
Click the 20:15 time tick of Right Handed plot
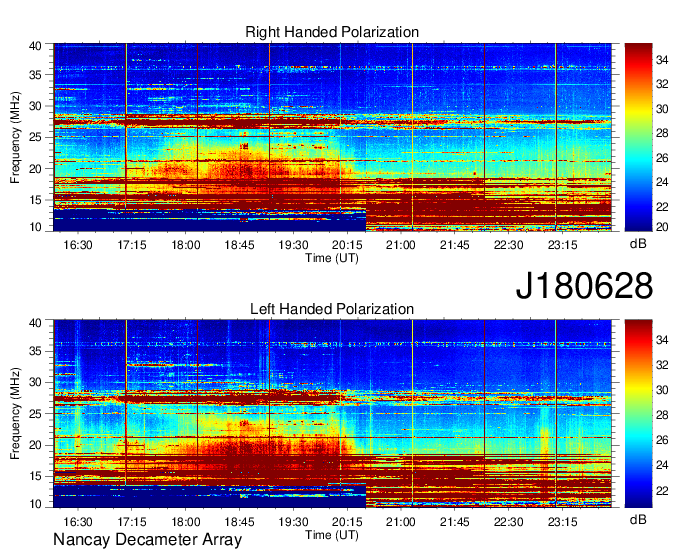pos(347,245)
